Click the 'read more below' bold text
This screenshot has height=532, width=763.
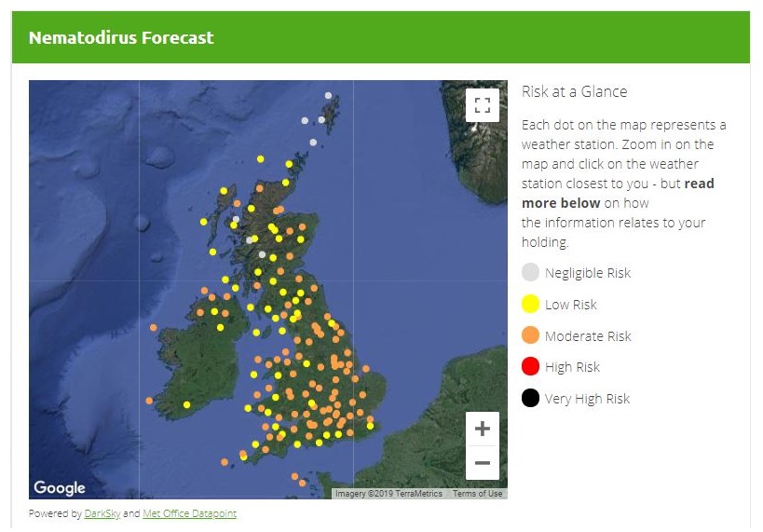(x=618, y=193)
